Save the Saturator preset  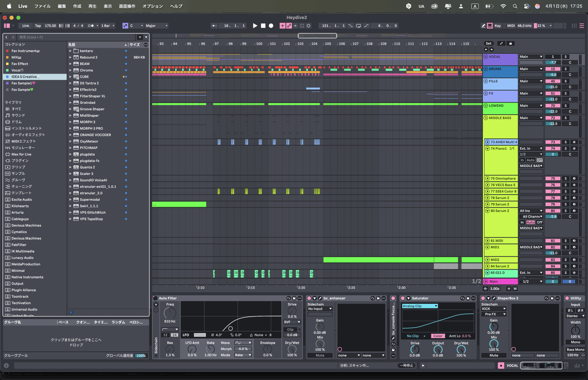click(x=468, y=298)
